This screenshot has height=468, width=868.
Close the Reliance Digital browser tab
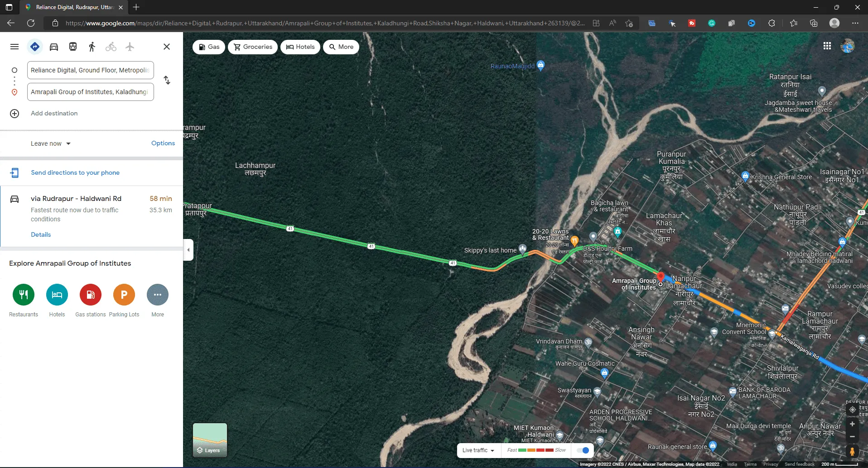pyautogui.click(x=121, y=7)
